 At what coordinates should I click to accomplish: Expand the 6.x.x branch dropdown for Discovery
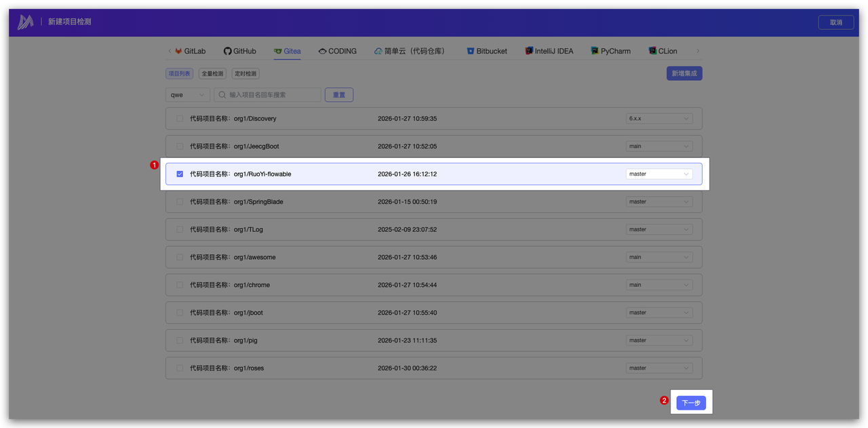click(x=658, y=119)
